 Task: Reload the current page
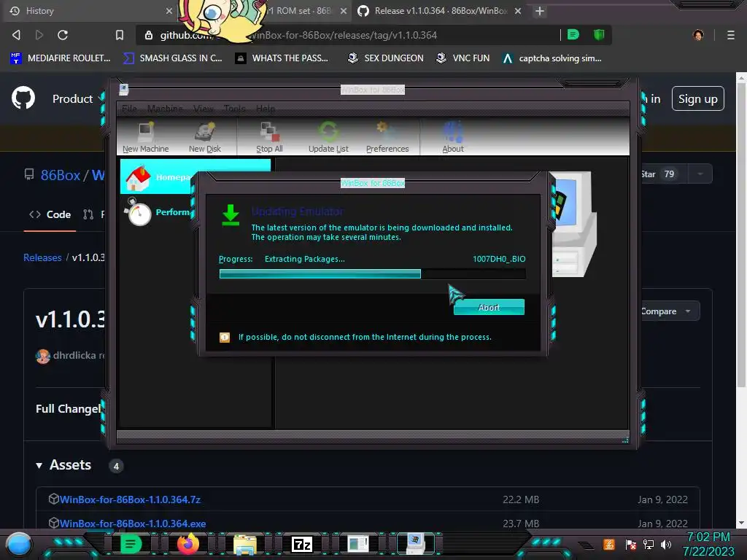point(63,35)
